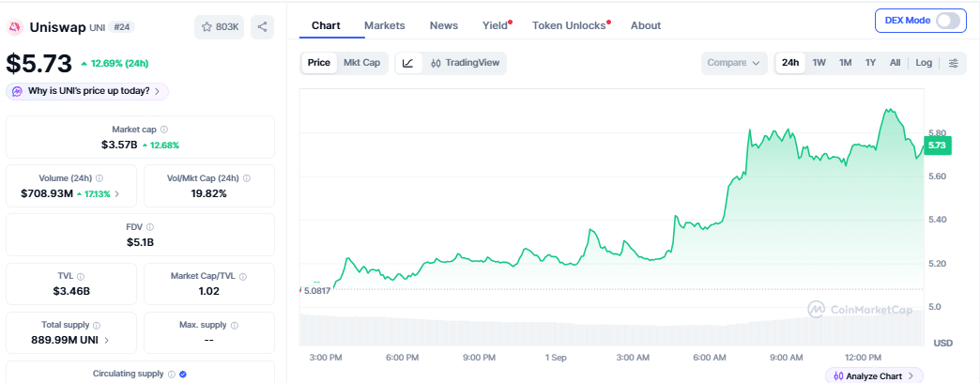Click the verified badge by Circulating supply
The height and width of the screenshot is (383, 980).
click(x=183, y=374)
